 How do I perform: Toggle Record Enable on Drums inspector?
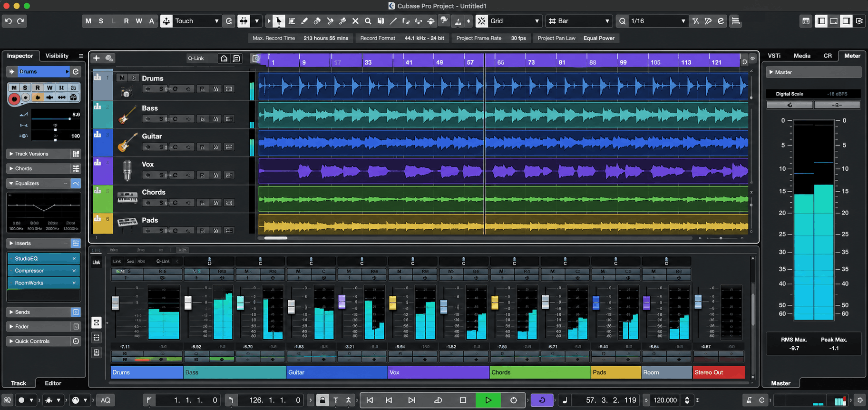[14, 98]
